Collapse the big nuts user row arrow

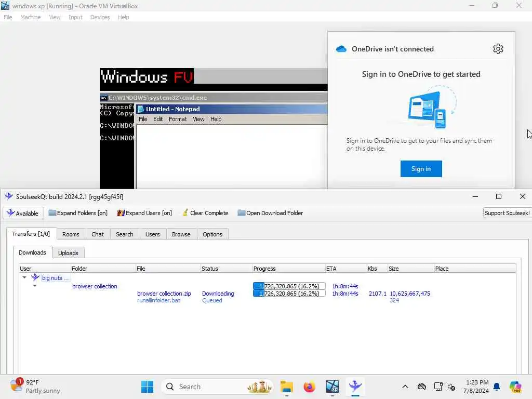24,277
